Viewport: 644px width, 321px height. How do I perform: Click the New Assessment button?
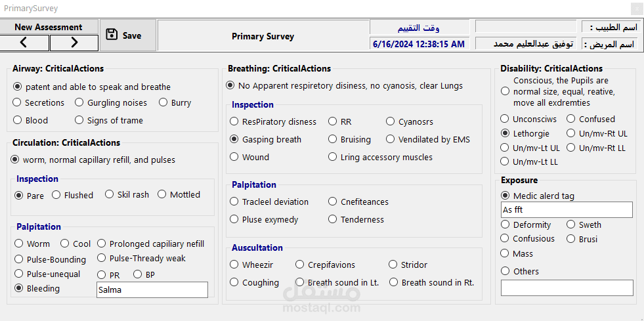49,27
